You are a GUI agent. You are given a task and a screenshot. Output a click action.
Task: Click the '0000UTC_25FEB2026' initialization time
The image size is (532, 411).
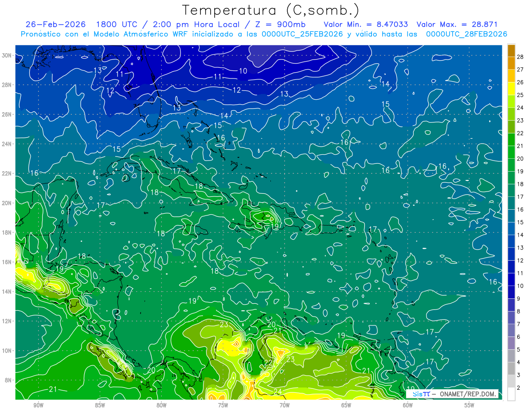point(302,34)
